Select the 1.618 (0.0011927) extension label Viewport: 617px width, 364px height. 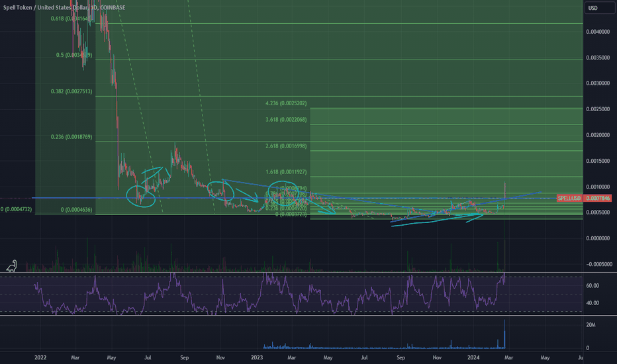point(286,172)
